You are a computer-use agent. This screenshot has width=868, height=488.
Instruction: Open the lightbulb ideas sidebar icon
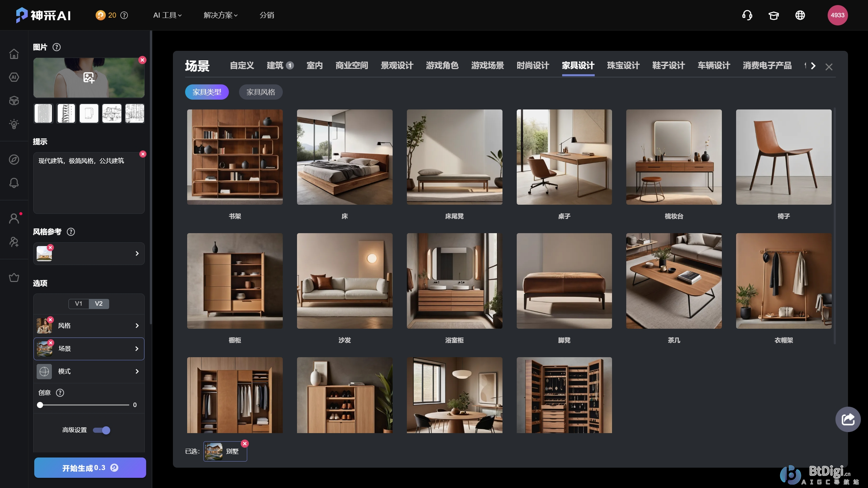point(14,124)
